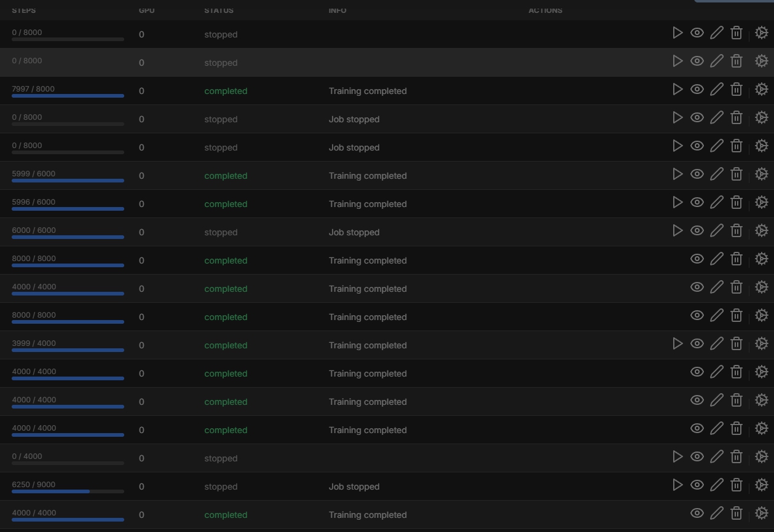Click "Job stopped" info in 6250 / 9000 row

(x=354, y=487)
